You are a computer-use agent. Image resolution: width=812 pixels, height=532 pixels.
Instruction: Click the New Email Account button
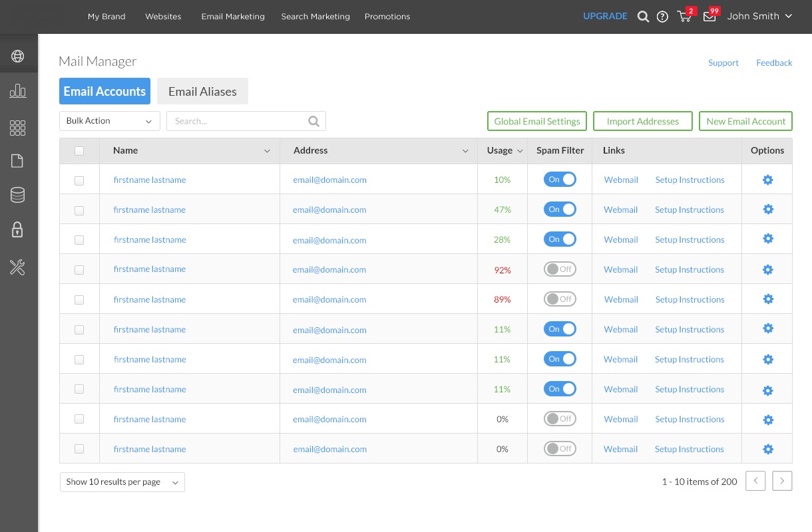pos(745,121)
